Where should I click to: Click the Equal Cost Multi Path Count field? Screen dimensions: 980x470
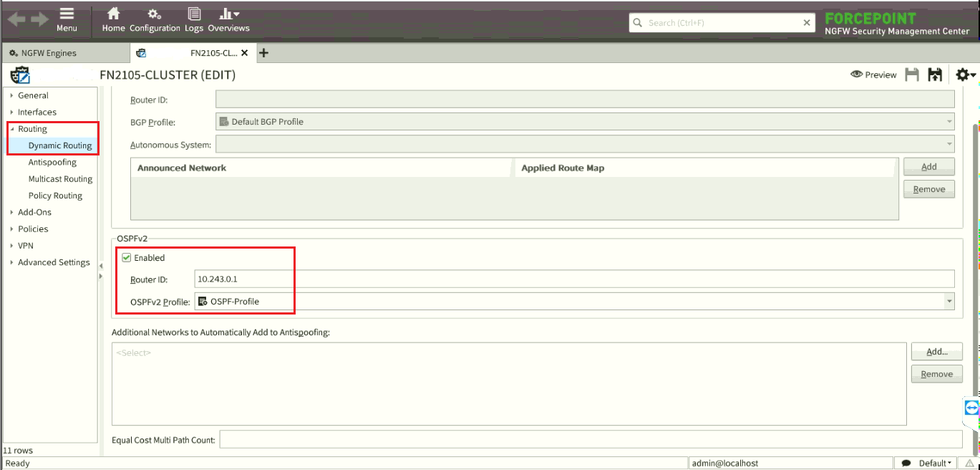click(590, 440)
